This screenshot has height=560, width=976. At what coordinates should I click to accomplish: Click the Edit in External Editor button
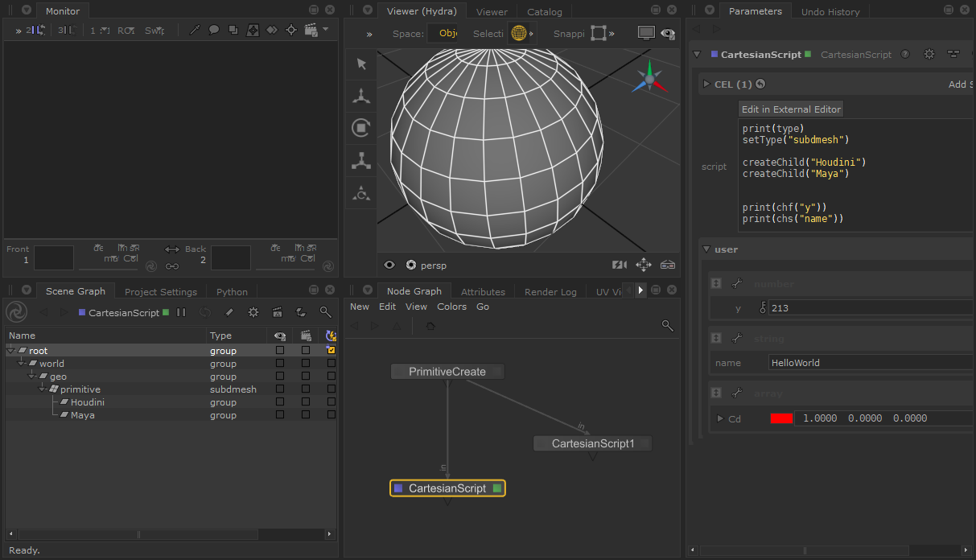(x=791, y=109)
